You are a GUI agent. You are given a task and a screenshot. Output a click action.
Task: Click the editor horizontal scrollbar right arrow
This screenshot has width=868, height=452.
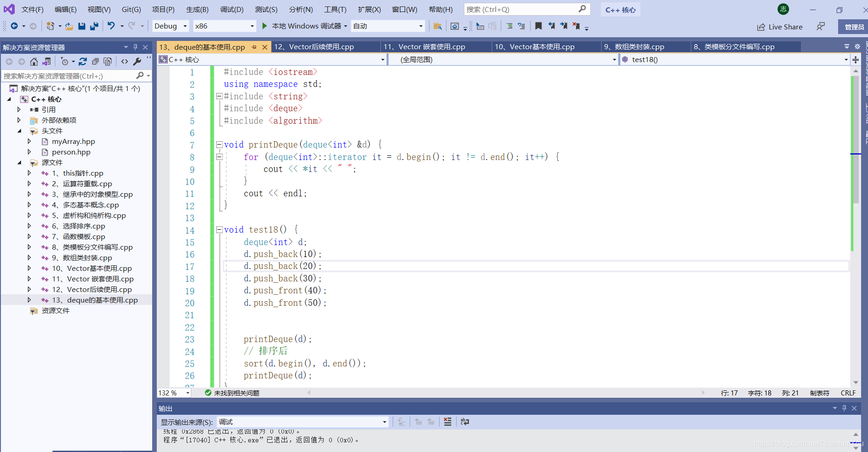click(x=703, y=393)
